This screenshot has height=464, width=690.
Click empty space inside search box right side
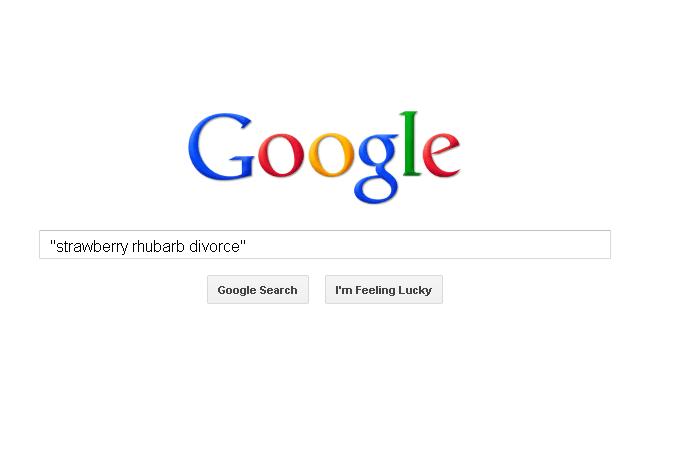point(427,245)
